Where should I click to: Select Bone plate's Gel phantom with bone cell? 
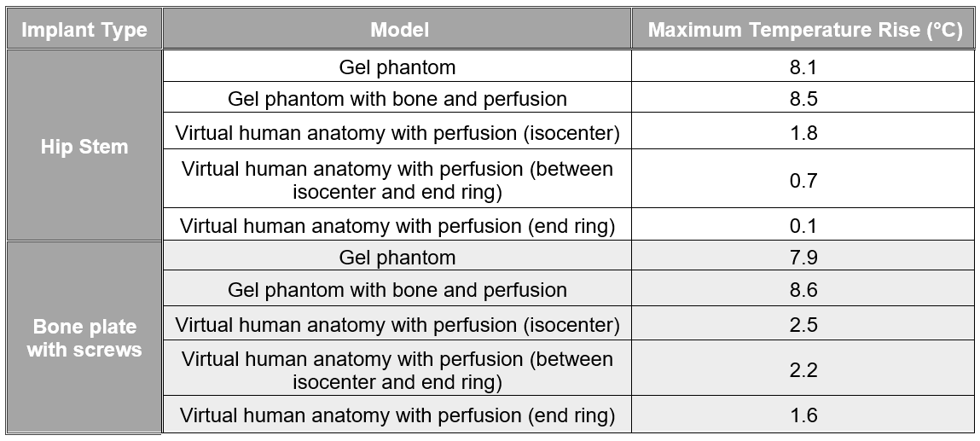point(397,290)
